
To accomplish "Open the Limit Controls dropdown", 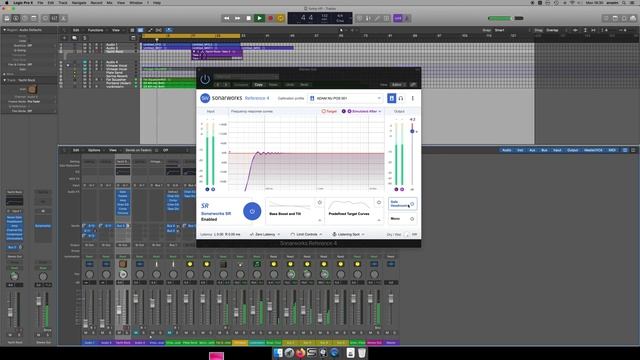I will [x=306, y=234].
